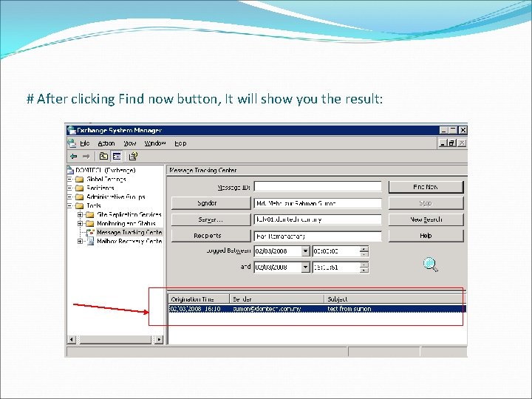
Task: Click the magnifying glass search animation icon
Action: [x=430, y=265]
